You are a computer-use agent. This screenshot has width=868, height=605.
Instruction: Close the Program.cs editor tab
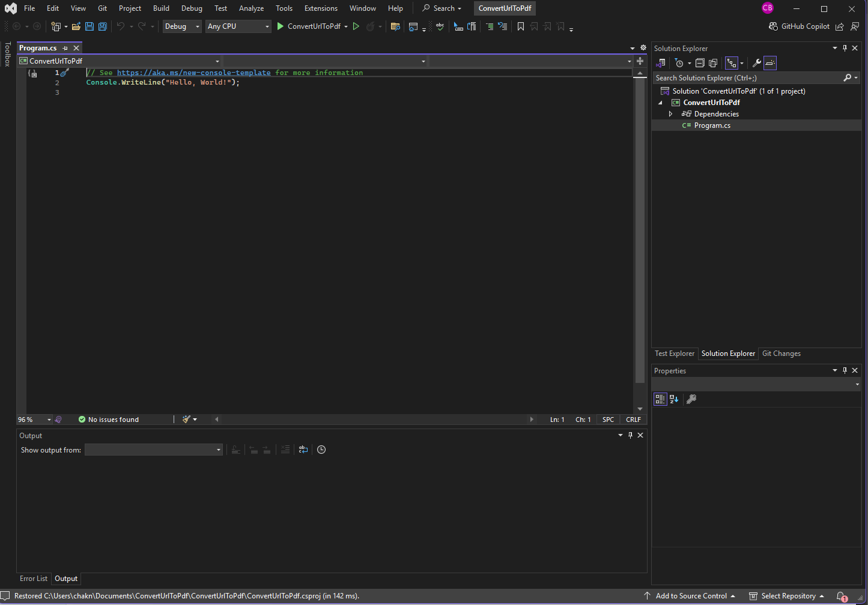click(76, 48)
